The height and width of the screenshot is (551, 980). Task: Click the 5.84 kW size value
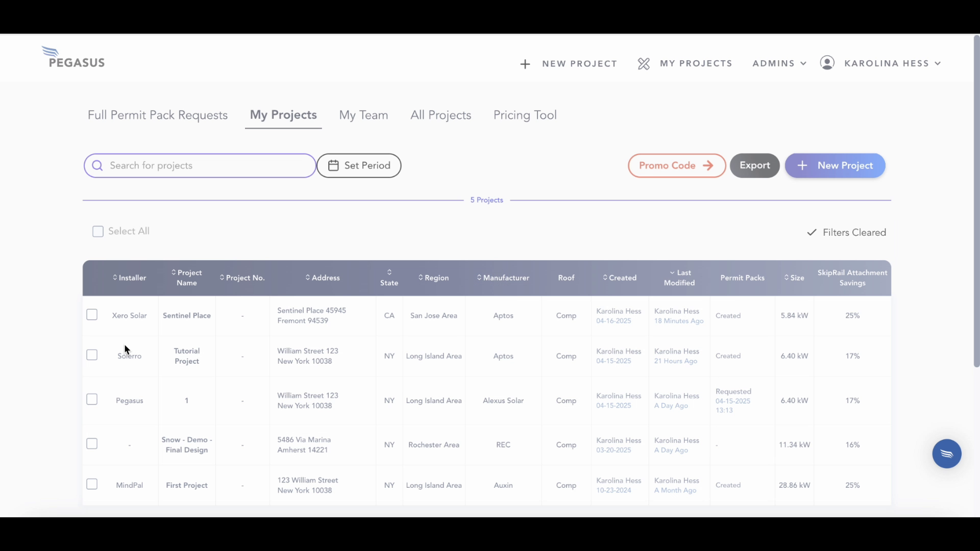(794, 316)
